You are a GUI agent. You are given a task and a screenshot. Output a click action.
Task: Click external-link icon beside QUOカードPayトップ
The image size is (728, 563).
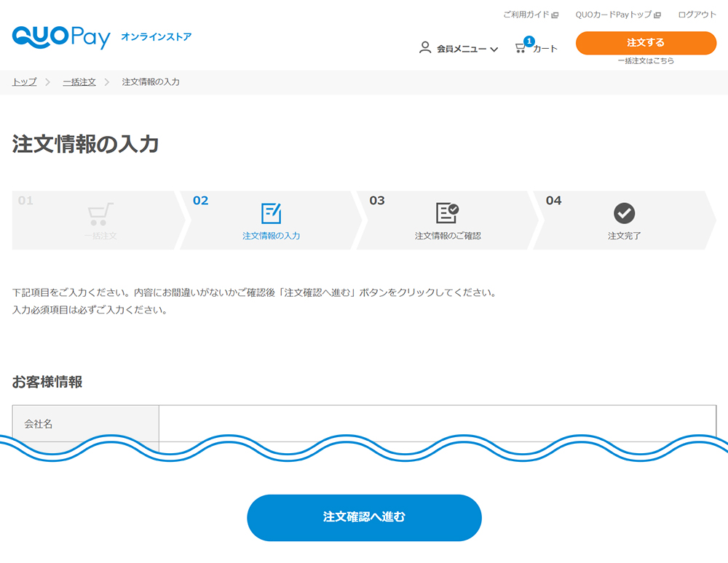(x=657, y=15)
